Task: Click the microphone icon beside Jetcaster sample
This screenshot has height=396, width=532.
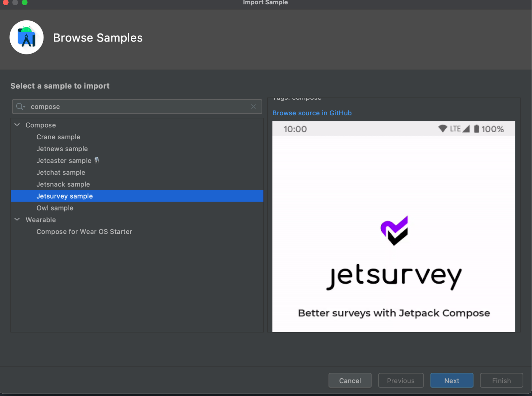Action: (x=97, y=160)
